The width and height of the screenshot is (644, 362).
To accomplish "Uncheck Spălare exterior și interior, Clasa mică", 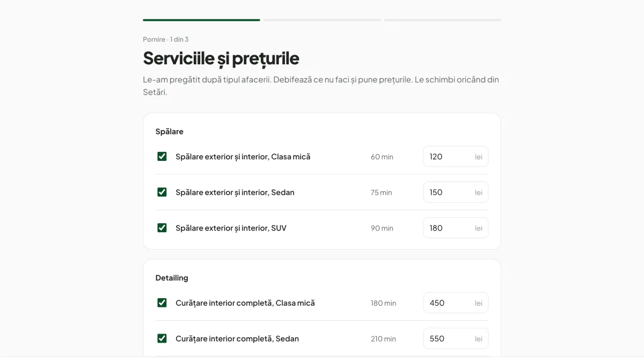I will pyautogui.click(x=162, y=157).
